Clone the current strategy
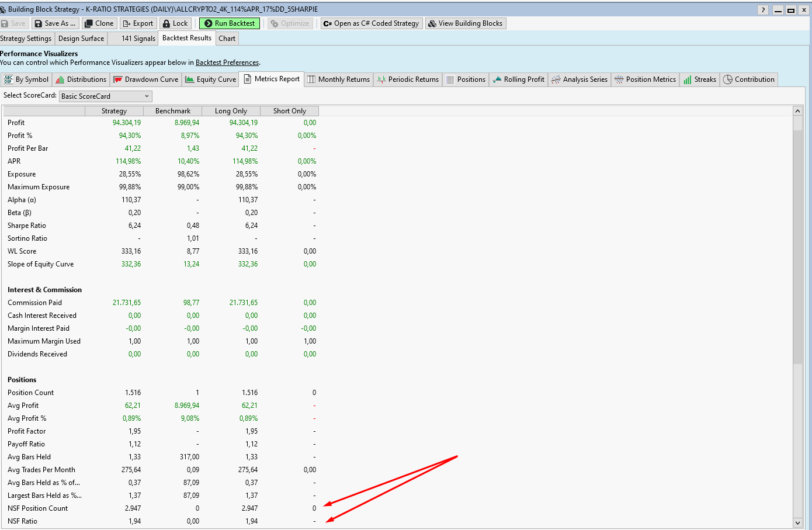This screenshot has width=812, height=530. click(99, 23)
